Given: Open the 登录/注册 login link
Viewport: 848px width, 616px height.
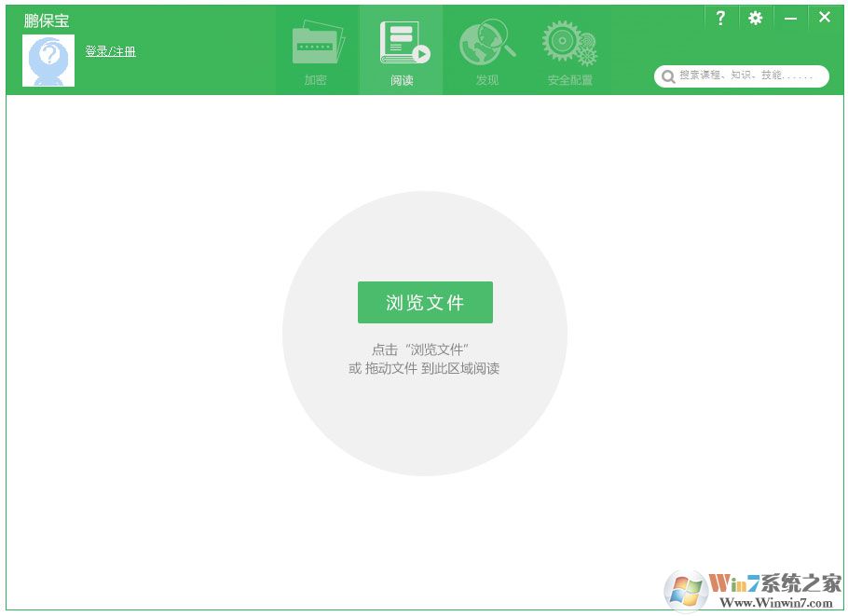Looking at the screenshot, I should (112, 51).
